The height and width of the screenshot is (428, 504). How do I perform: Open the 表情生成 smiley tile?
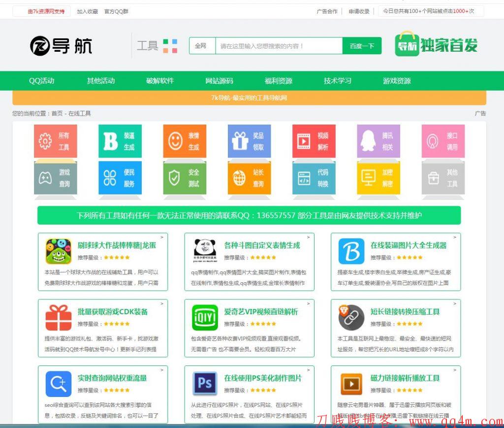(x=185, y=141)
